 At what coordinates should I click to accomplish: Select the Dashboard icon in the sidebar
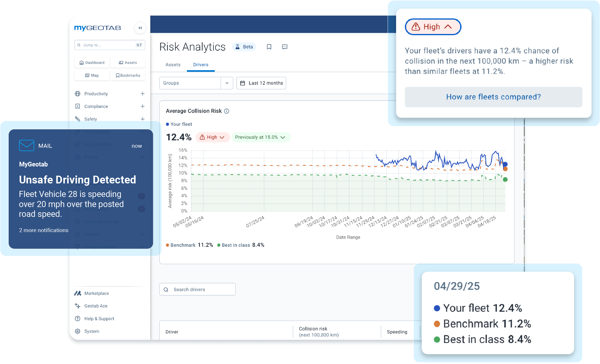tap(92, 62)
